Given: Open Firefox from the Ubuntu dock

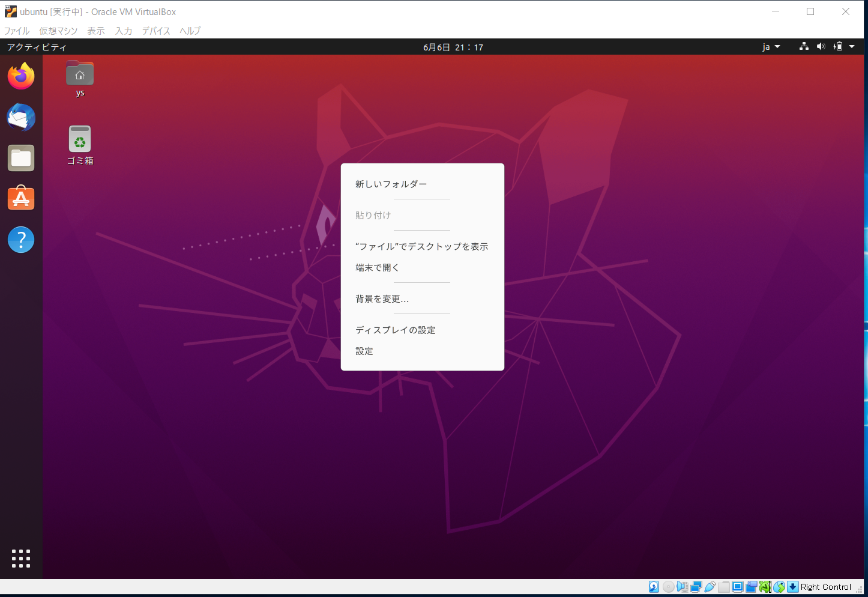Looking at the screenshot, I should (21, 76).
